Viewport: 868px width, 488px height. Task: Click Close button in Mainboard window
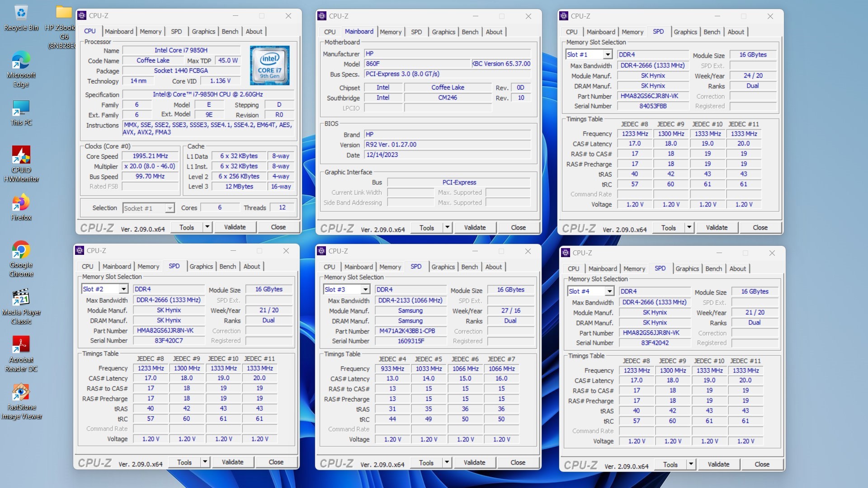(x=518, y=228)
